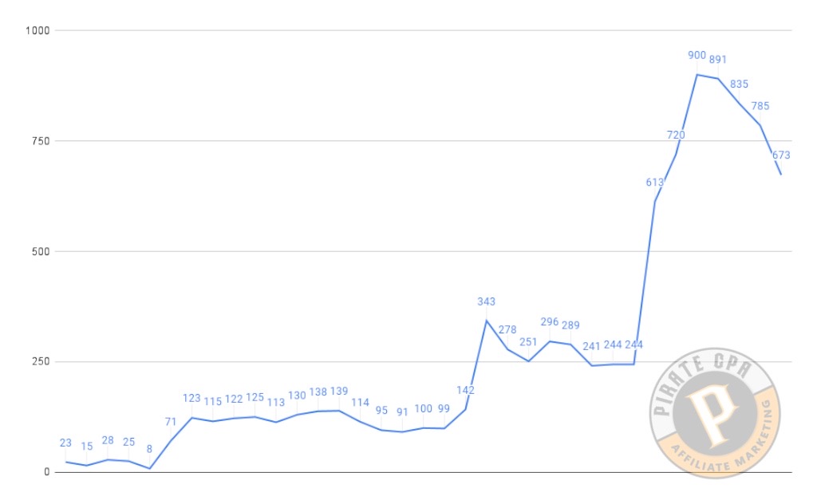Select the first data label 23
Screen dimensions: 817x504
click(65, 443)
